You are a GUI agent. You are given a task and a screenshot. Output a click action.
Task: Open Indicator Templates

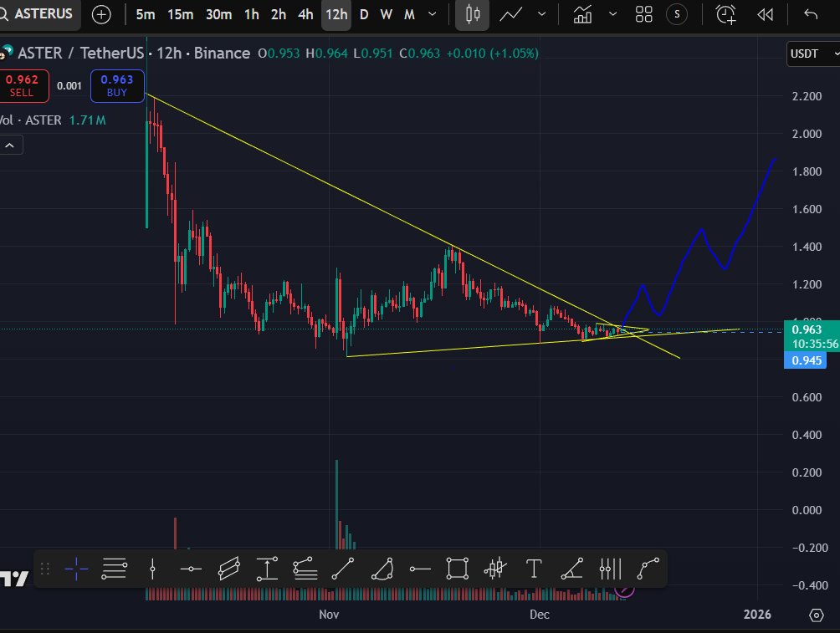(x=643, y=14)
